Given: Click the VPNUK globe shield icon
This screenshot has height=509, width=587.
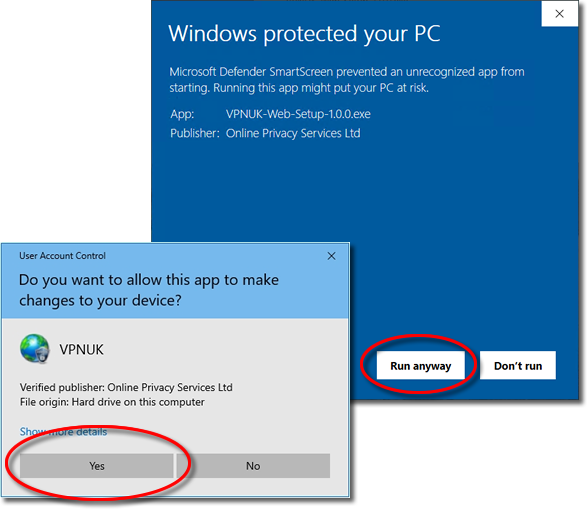Looking at the screenshot, I should [34, 348].
